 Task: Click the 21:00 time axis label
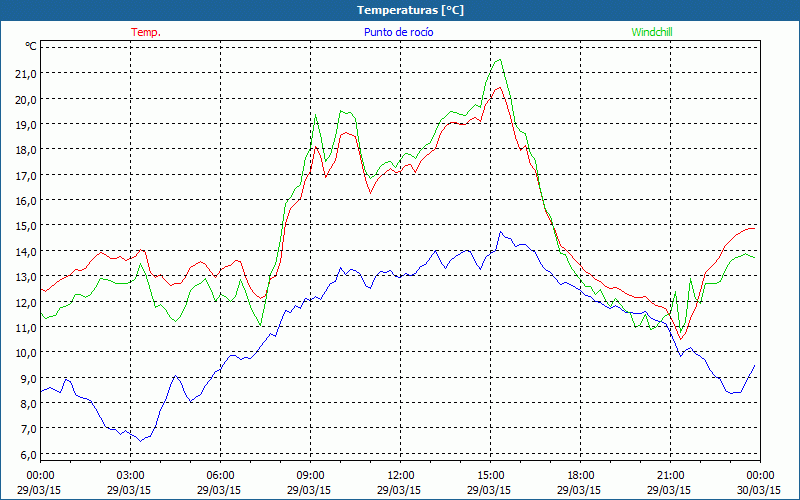670,476
